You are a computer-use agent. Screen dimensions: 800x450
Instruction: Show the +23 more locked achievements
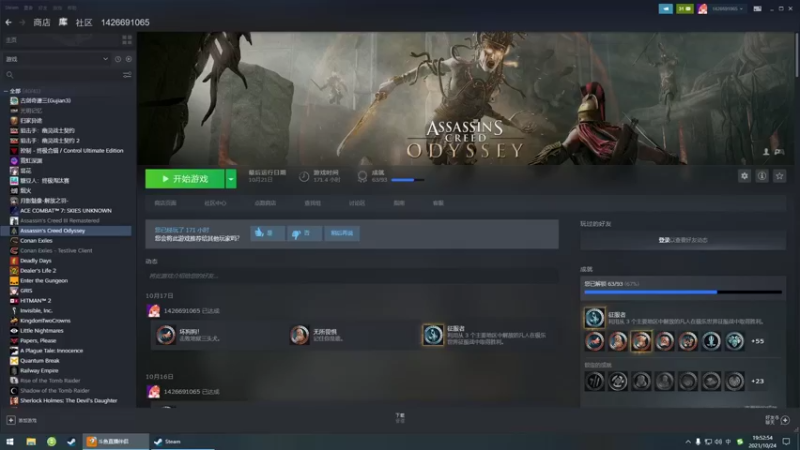point(758,381)
